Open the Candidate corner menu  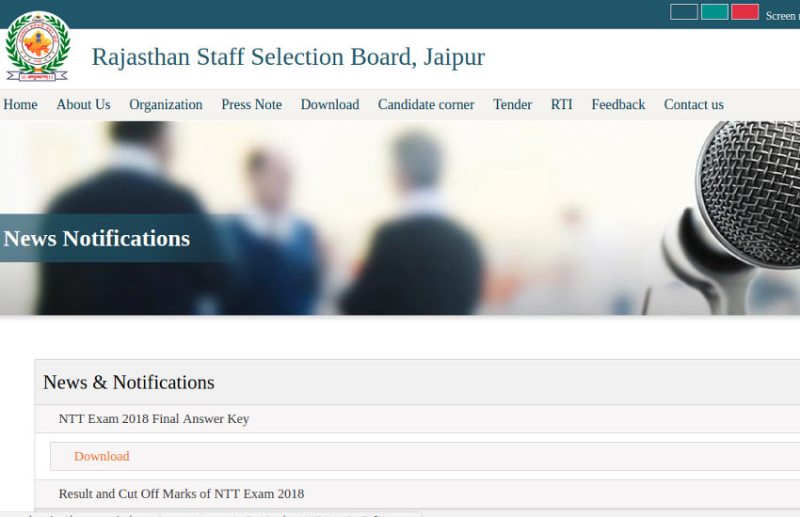(x=426, y=104)
